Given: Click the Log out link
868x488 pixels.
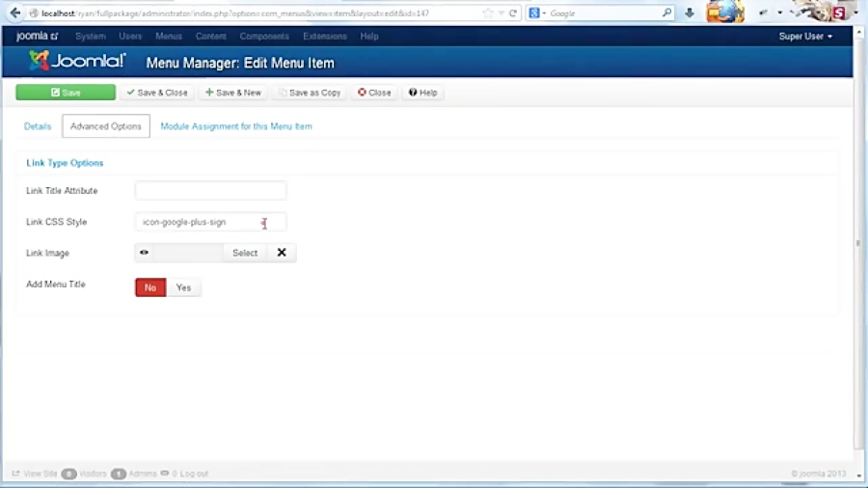Looking at the screenshot, I should tap(194, 474).
